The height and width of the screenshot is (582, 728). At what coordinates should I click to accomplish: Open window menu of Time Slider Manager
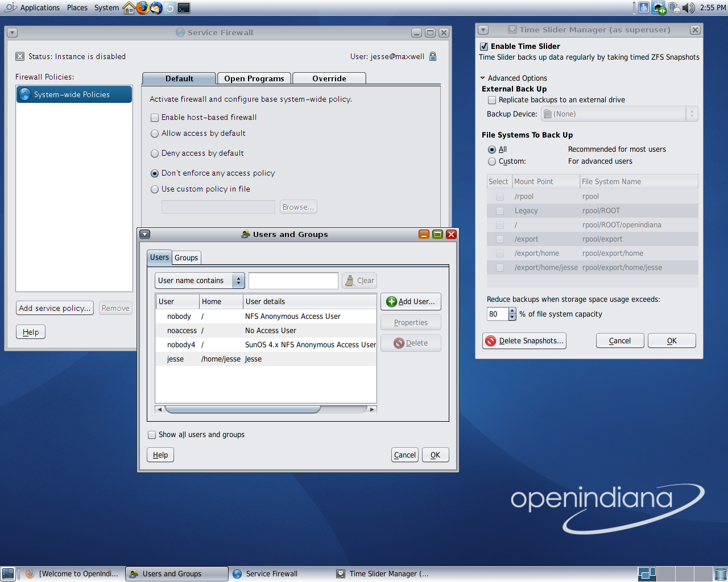pyautogui.click(x=483, y=30)
